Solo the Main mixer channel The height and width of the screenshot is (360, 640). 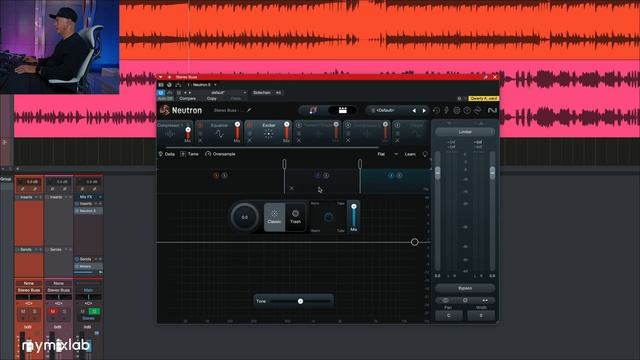pos(94,311)
